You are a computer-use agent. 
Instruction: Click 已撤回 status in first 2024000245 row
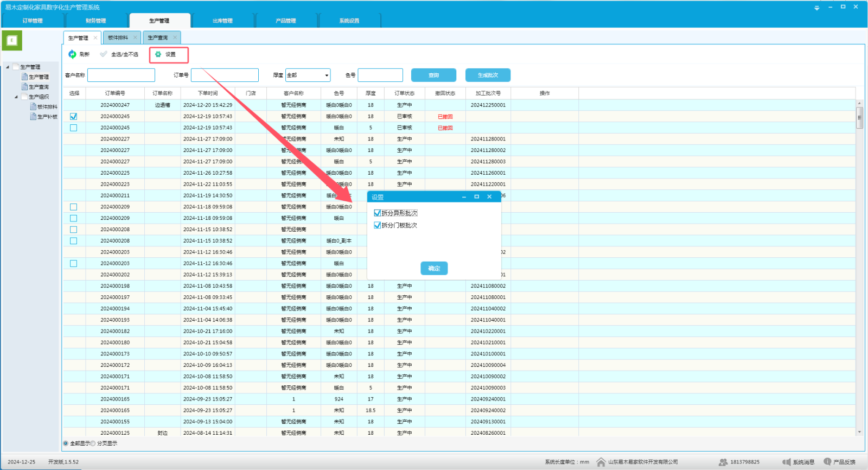click(x=445, y=117)
